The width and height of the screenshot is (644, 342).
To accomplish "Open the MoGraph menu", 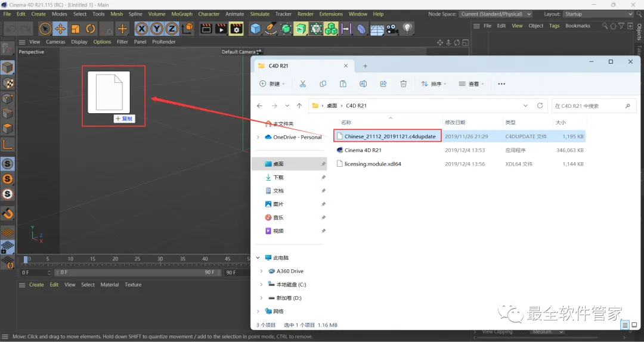I will pos(182,14).
